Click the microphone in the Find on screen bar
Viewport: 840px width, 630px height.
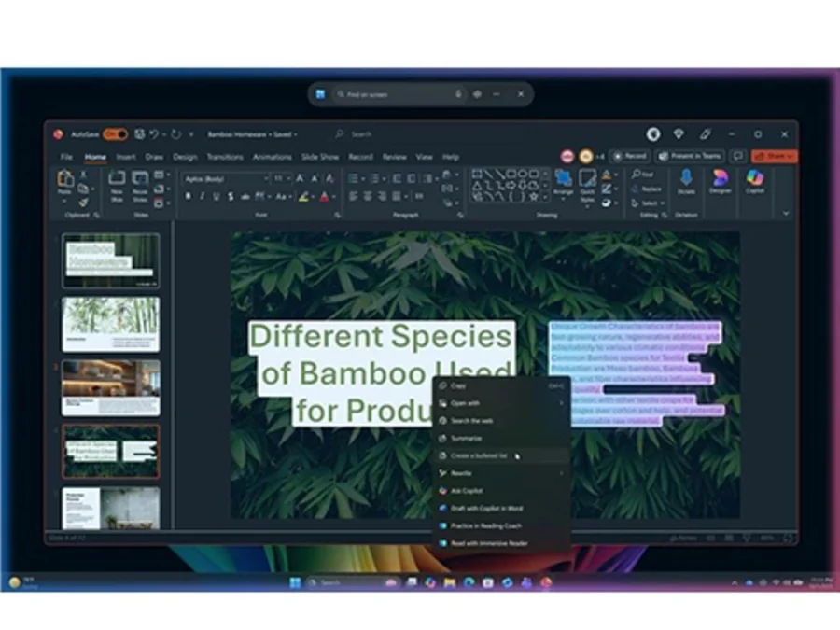click(458, 94)
